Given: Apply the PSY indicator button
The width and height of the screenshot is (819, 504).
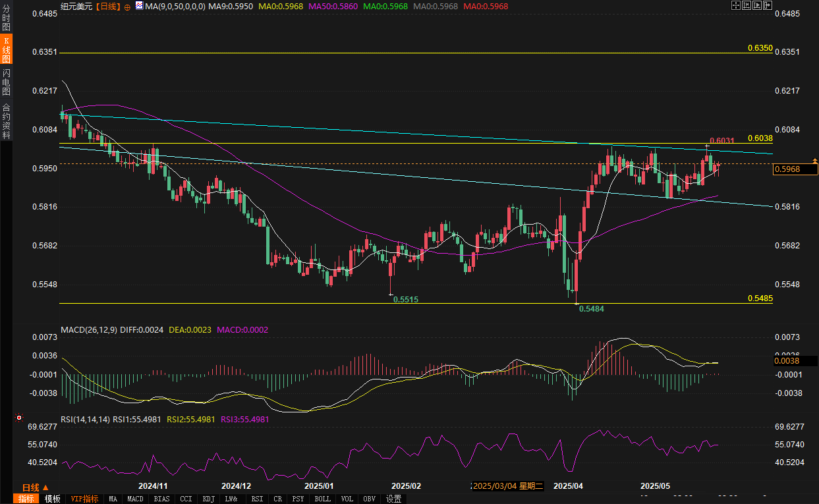Looking at the screenshot, I should (x=298, y=499).
